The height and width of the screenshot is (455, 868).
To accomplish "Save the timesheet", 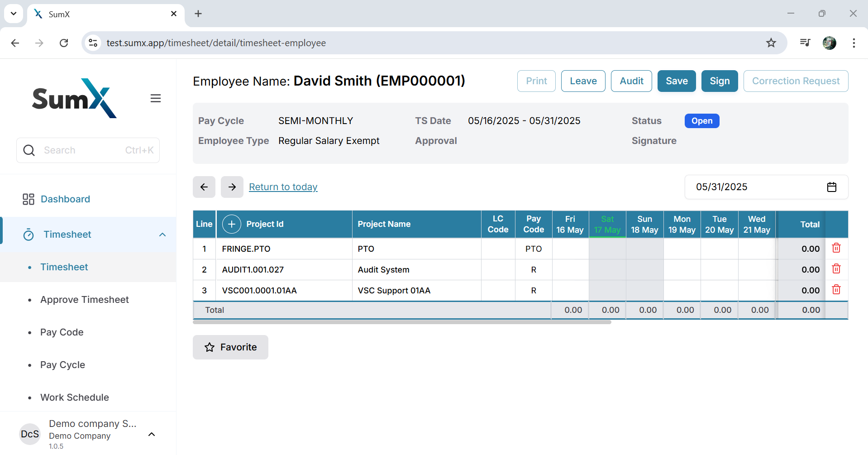I will point(677,81).
